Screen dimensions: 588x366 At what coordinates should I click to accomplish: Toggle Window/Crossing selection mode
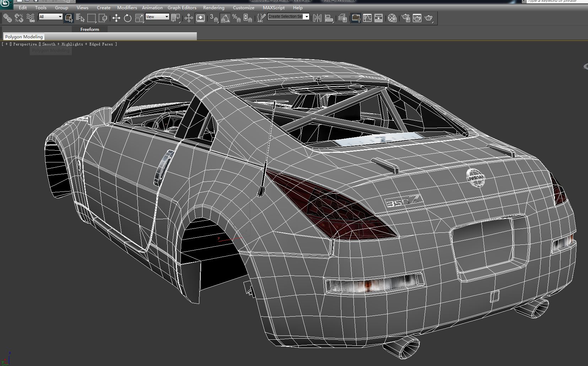coord(103,18)
